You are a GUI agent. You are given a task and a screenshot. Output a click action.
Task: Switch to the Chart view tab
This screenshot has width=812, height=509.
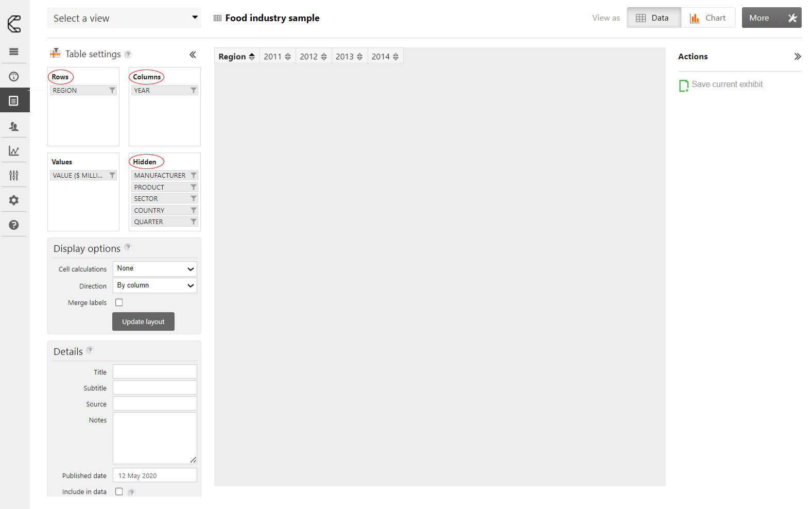click(708, 18)
